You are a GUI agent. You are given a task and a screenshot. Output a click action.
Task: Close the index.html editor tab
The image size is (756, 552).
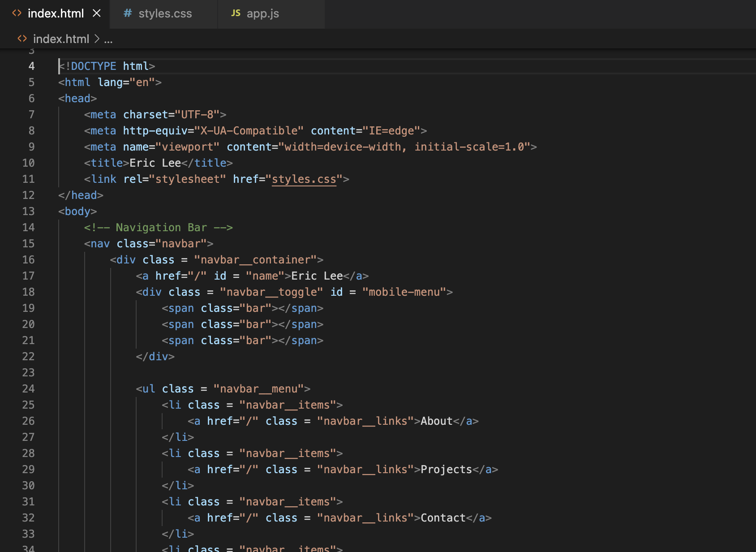[x=96, y=13]
